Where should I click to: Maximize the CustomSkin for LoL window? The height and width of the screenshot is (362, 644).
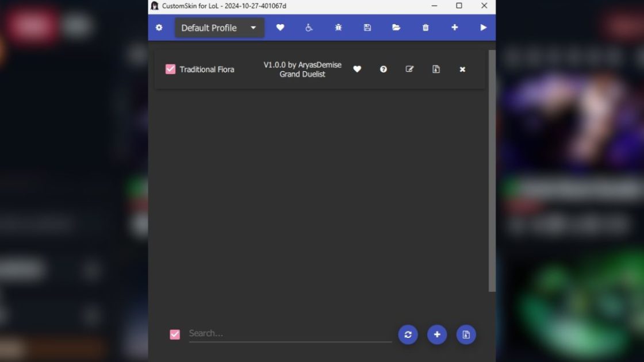click(459, 6)
